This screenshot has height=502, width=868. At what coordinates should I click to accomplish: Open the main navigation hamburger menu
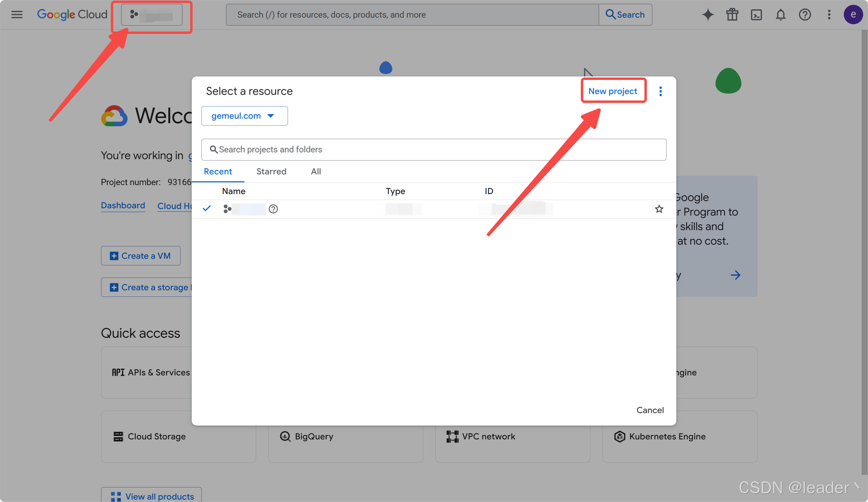click(17, 15)
